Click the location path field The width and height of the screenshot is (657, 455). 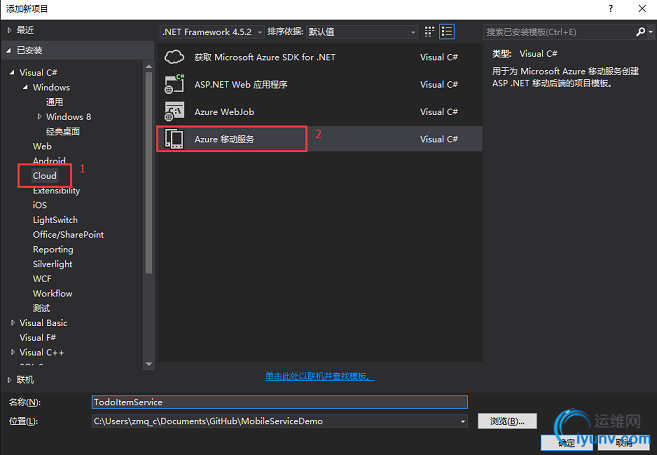pyautogui.click(x=279, y=421)
